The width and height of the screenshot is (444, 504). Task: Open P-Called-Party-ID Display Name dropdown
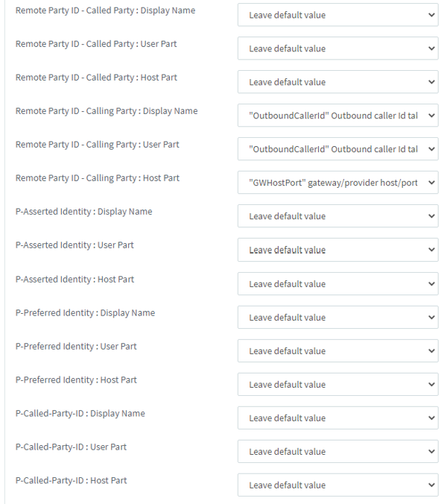(337, 418)
